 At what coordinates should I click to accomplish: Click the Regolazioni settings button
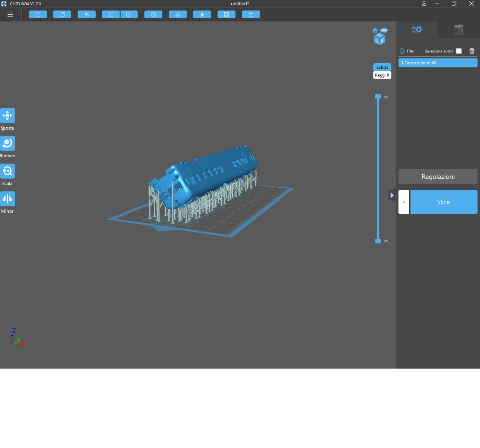pyautogui.click(x=438, y=177)
